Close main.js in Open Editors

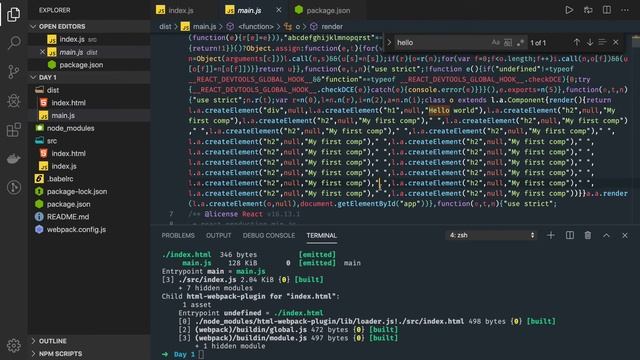(42, 52)
